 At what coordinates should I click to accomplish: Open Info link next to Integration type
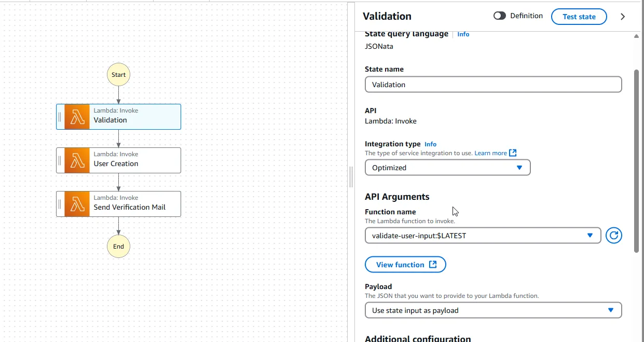430,144
